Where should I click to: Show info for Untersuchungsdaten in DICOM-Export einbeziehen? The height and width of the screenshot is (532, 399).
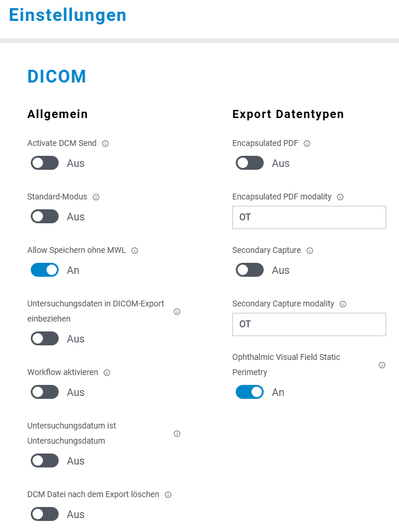pos(177,312)
